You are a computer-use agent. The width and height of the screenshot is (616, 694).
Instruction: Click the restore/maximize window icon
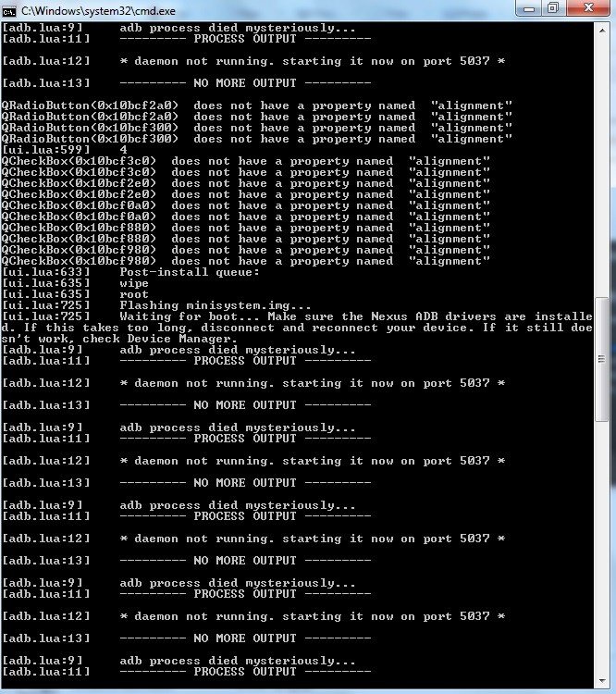point(554,8)
